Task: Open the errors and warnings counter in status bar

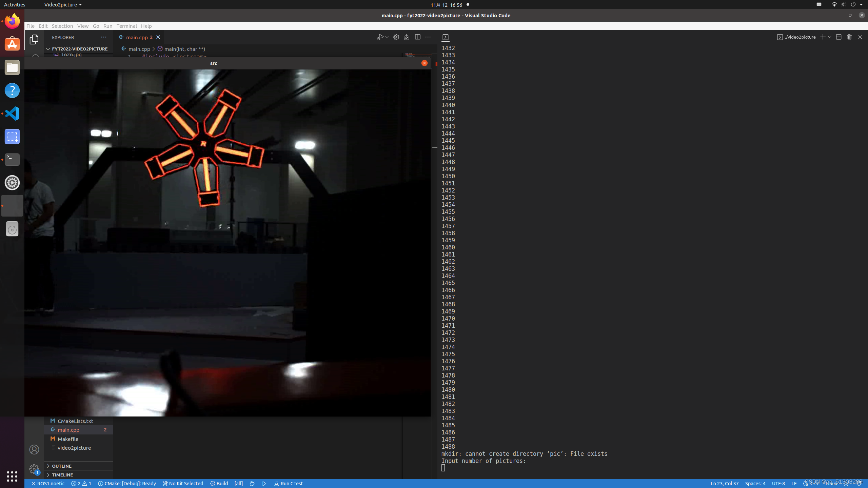Action: click(81, 484)
